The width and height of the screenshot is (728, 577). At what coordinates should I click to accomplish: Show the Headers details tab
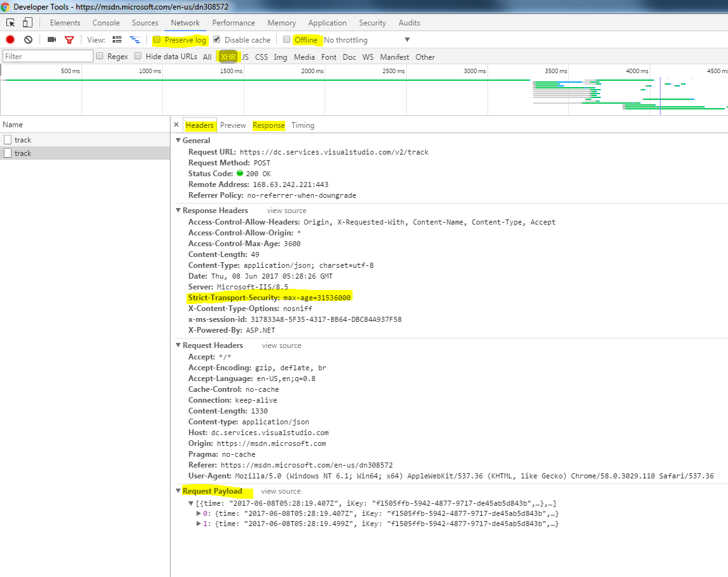point(200,125)
